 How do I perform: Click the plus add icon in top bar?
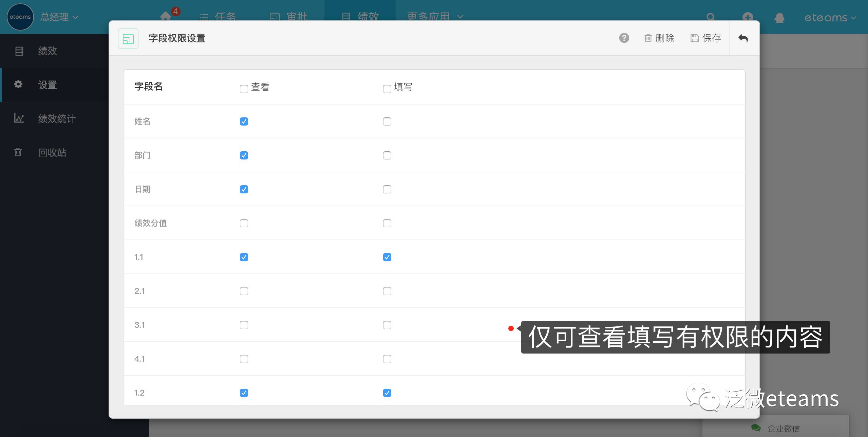tap(748, 17)
